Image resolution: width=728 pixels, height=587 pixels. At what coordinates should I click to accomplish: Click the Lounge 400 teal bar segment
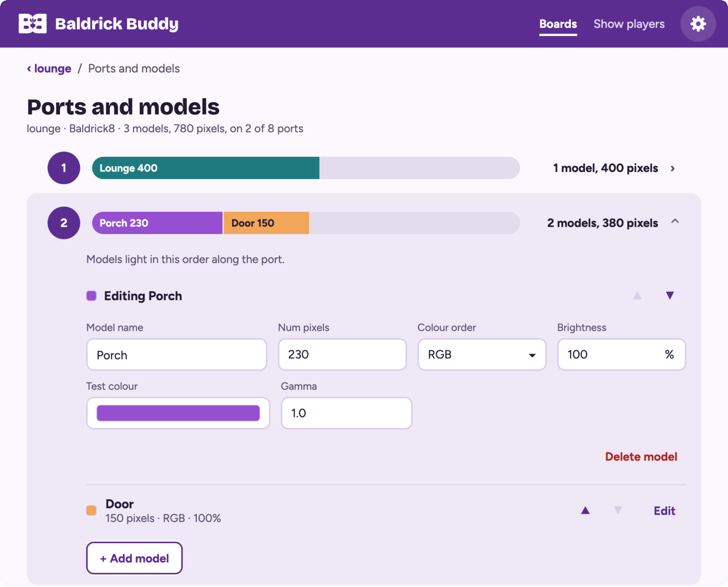[206, 168]
